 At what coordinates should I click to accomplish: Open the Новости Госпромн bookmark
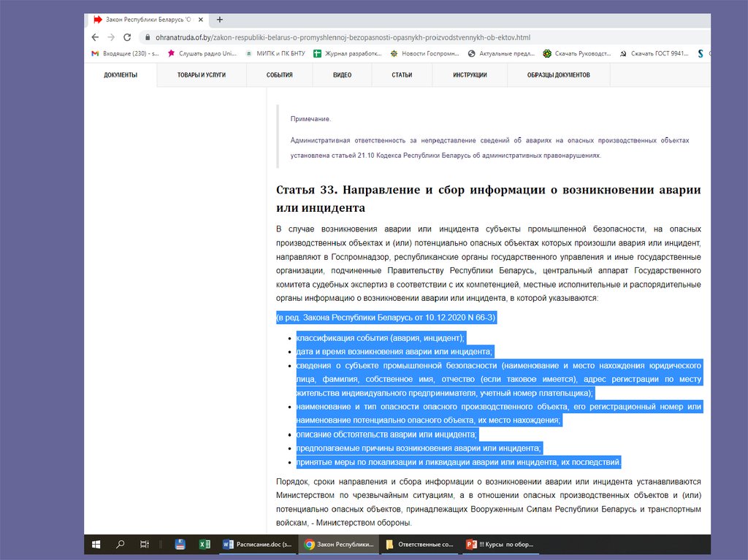(424, 53)
